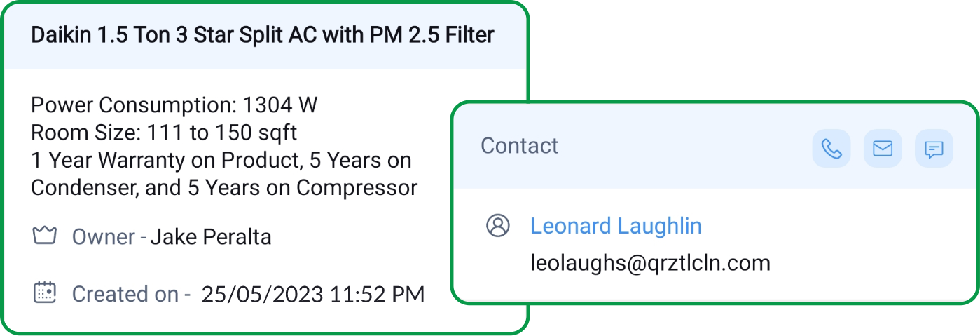Click the calendar icon beside Created on
Image resolution: width=980 pixels, height=336 pixels.
(44, 293)
